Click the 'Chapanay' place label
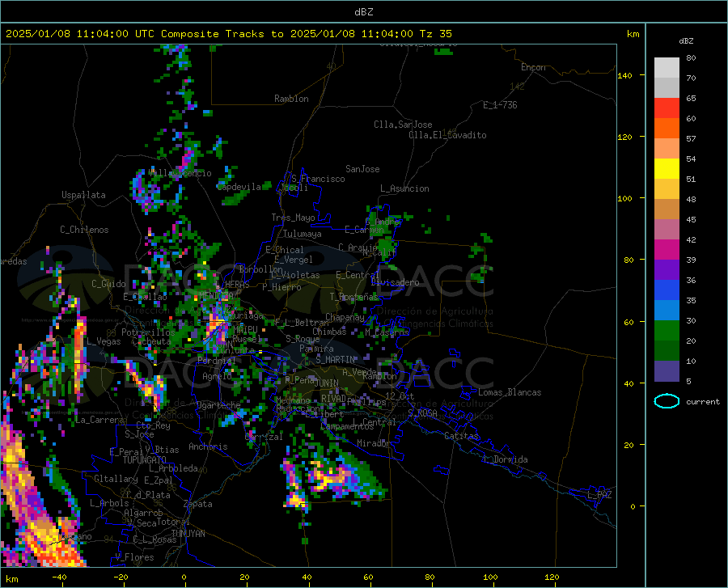This screenshot has height=588, width=728. 345,317
